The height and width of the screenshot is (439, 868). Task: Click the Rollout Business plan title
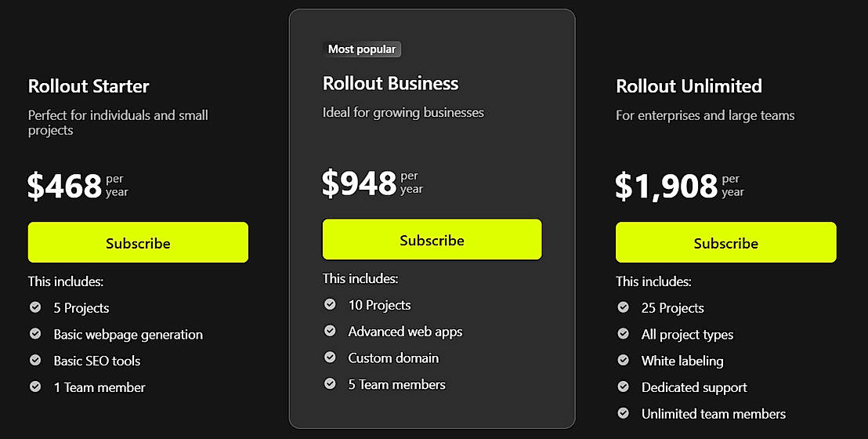click(x=390, y=83)
